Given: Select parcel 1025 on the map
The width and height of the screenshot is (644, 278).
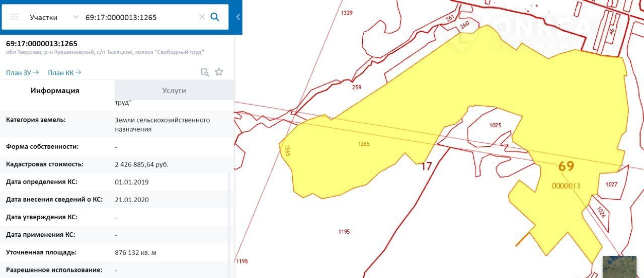Looking at the screenshot, I should coord(495,125).
